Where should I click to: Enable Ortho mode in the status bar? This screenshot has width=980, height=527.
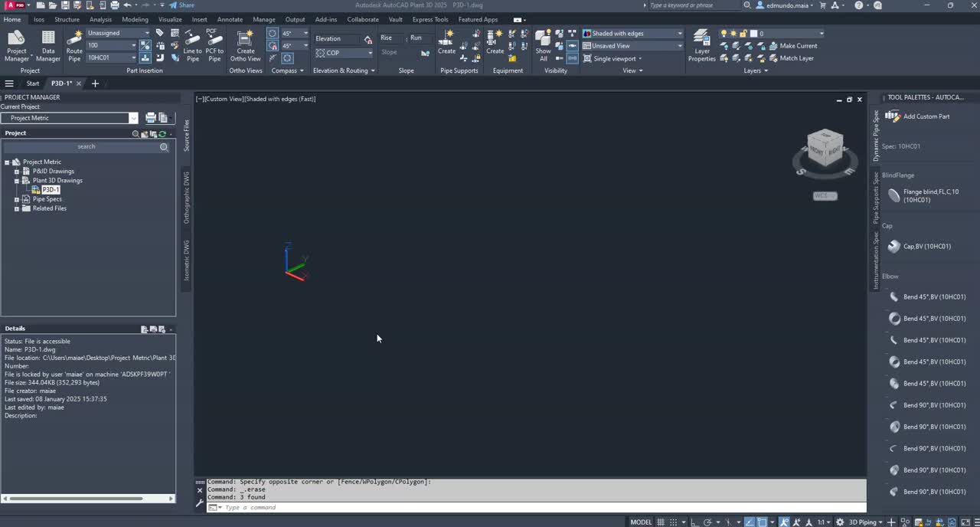[x=694, y=522]
